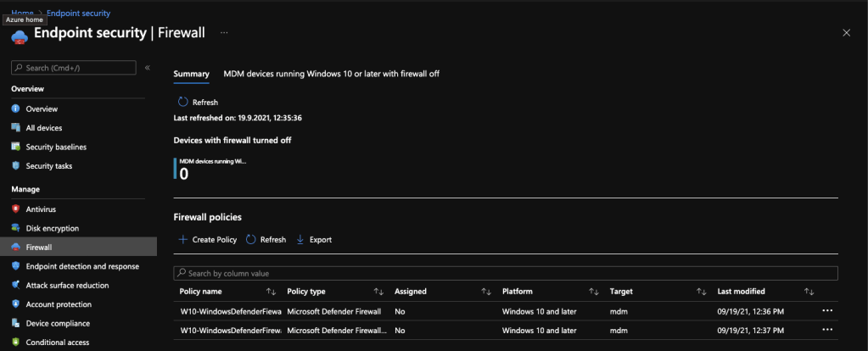Open Security baselines in Overview

click(x=55, y=147)
